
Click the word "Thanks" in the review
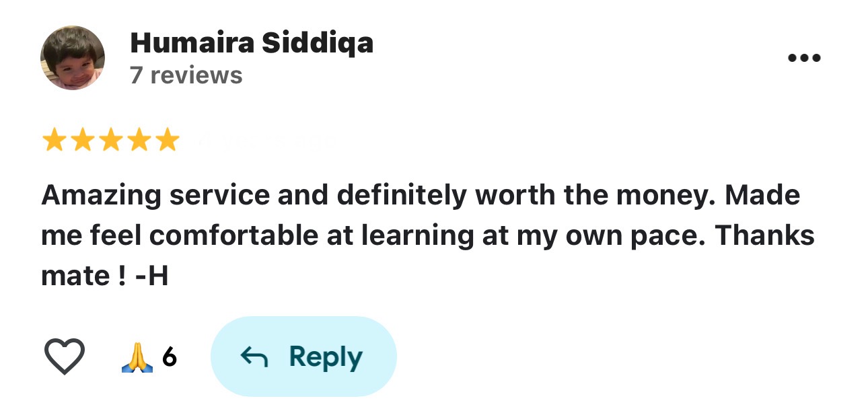(x=764, y=235)
